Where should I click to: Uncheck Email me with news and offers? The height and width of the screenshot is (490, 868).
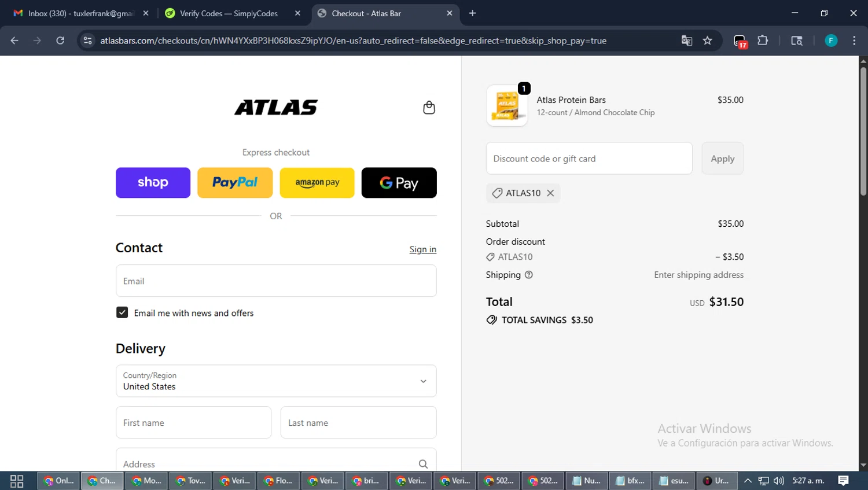pos(122,312)
